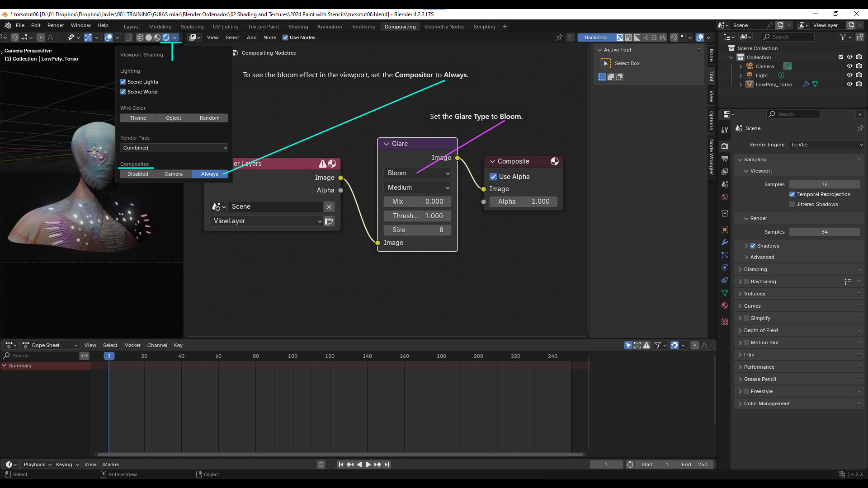This screenshot has height=488, width=868.
Task: Switch to the Shading workspace tab
Action: pyautogui.click(x=298, y=27)
